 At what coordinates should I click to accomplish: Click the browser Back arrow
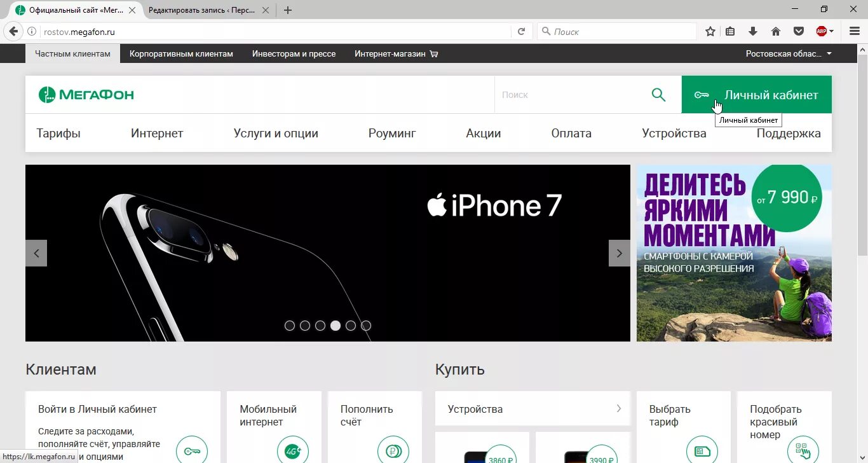click(14, 31)
